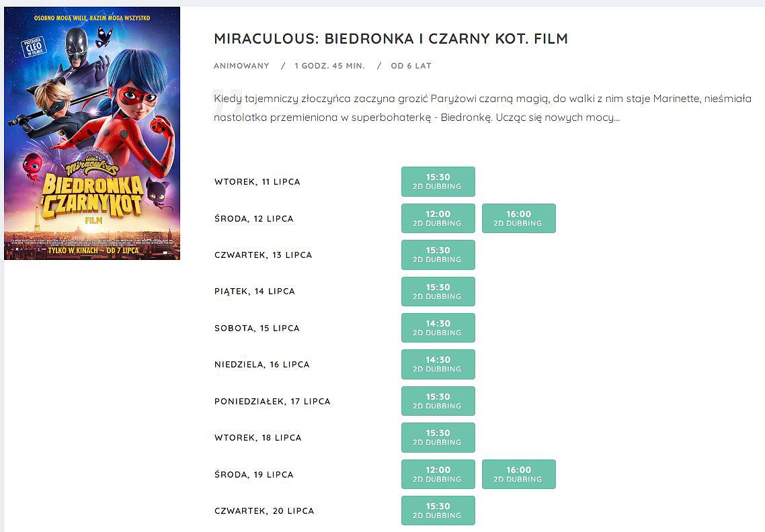
Task: Choose Tuesday 18 July 15:30 screening
Action: [x=438, y=437]
